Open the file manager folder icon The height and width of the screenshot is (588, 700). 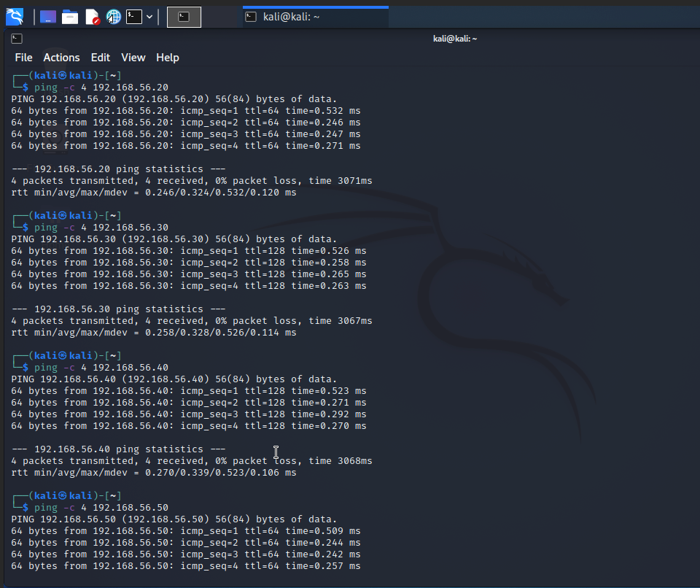tap(70, 17)
